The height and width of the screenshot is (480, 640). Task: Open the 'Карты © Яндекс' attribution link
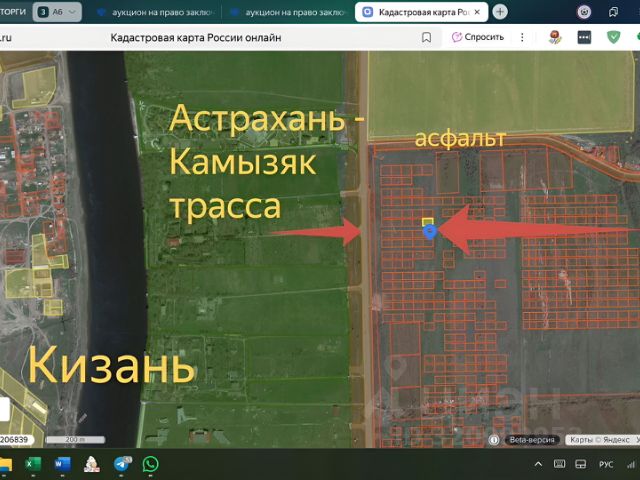[x=600, y=440]
